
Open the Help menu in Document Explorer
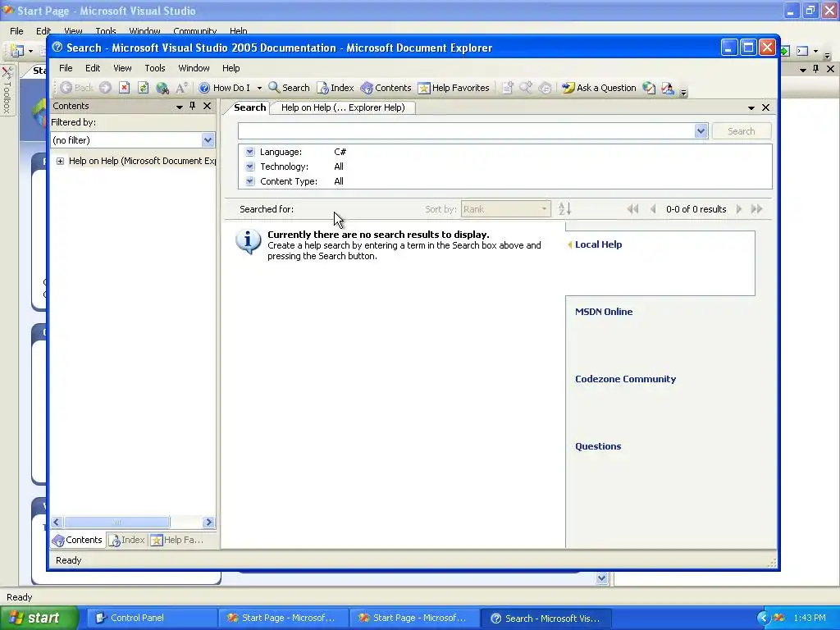[x=231, y=68]
